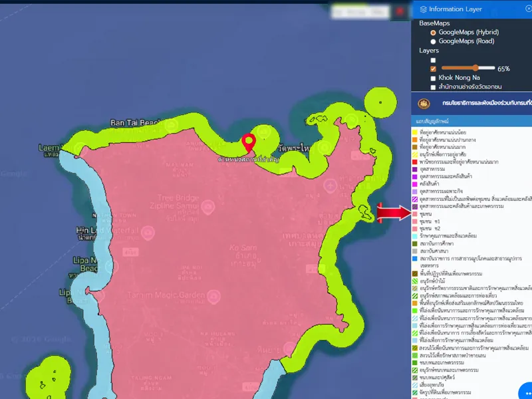The height and width of the screenshot is (399, 532).
Task: Click the red location pin on the map
Action: 249,142
